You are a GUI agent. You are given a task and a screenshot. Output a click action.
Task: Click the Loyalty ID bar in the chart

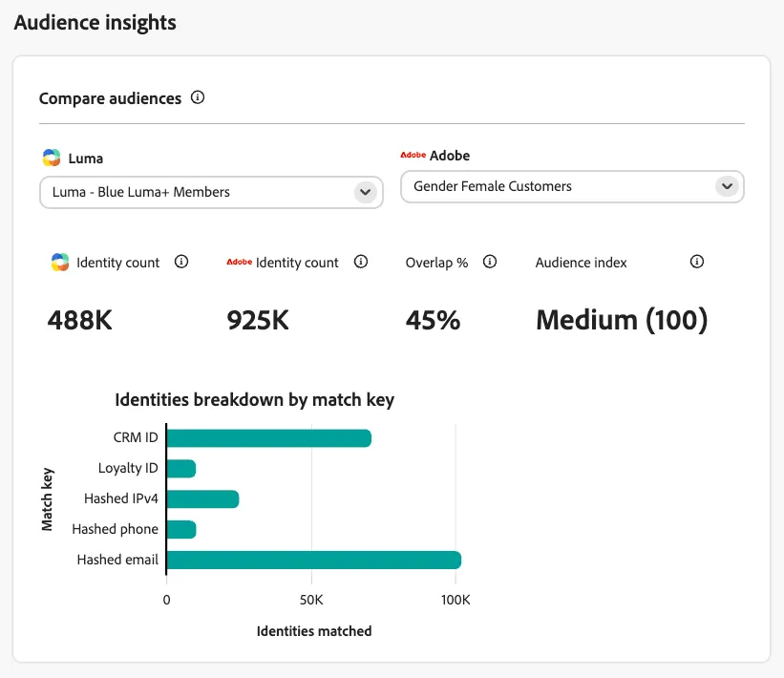tap(181, 469)
